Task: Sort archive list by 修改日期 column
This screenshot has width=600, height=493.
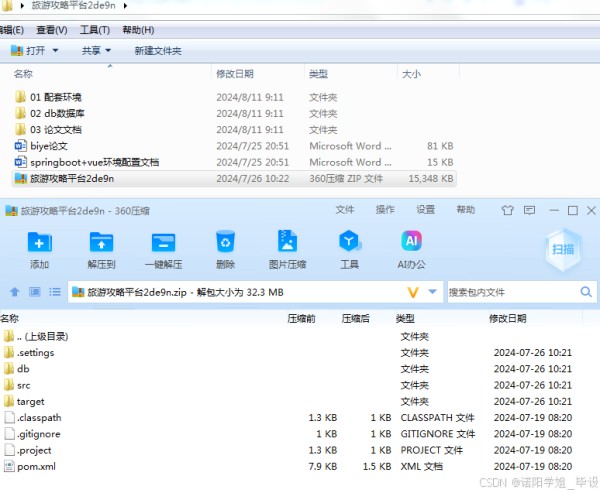Action: coord(507,318)
